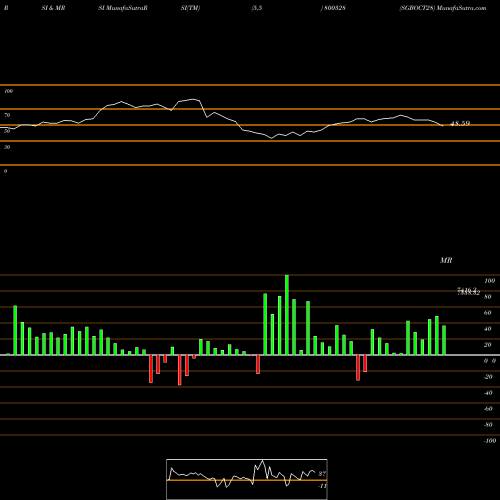Click the overlapping price text 7416.2 / 7333.32
The width and height of the screenshot is (500, 500).
[468, 292]
